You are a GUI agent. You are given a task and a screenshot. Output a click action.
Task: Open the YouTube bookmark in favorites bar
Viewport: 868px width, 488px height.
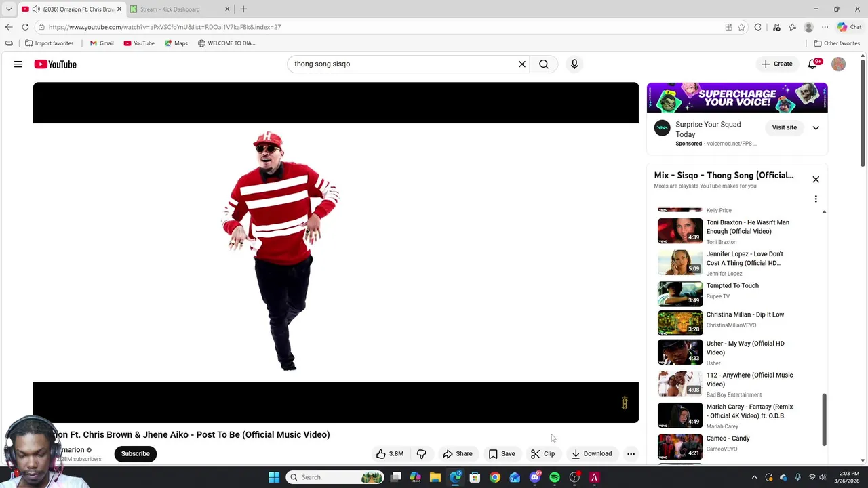coord(139,43)
